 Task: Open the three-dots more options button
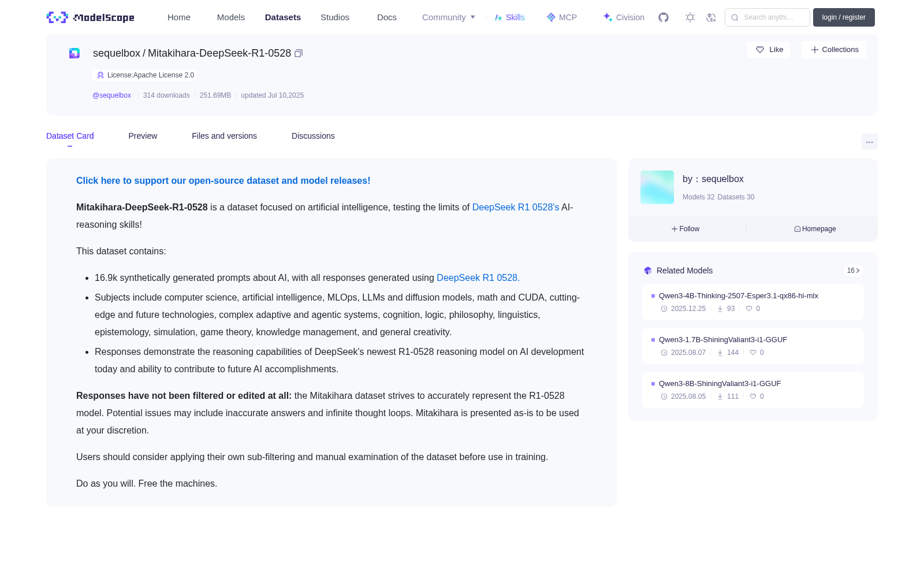[x=869, y=142]
